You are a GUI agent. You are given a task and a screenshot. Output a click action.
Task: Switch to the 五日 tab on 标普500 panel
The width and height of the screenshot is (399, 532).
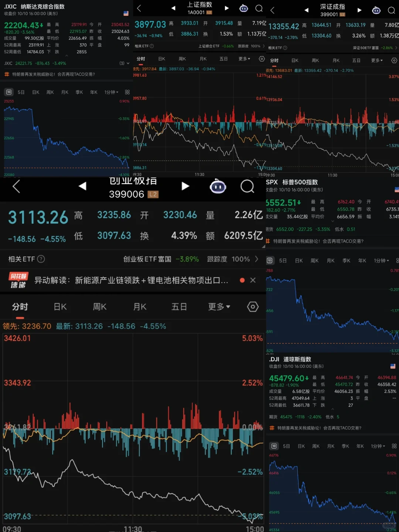(283, 260)
